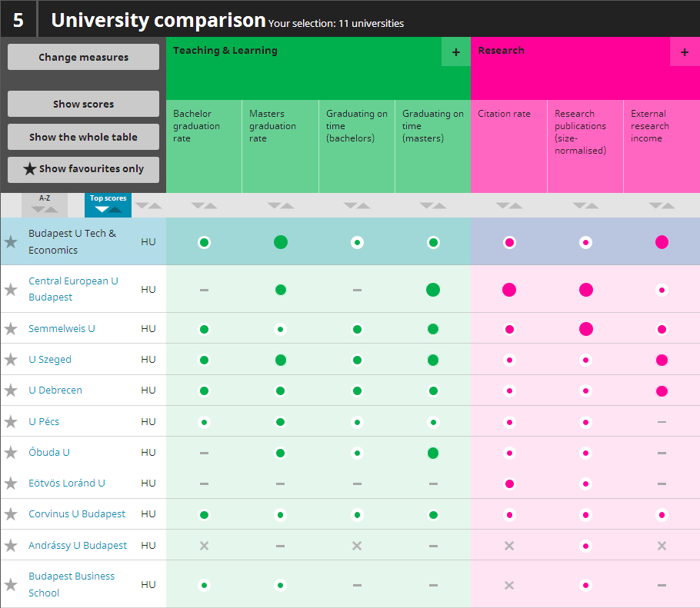The image size is (700, 608).
Task: Sort by Graduating on time (bachelors) arrows
Action: pyautogui.click(x=357, y=206)
